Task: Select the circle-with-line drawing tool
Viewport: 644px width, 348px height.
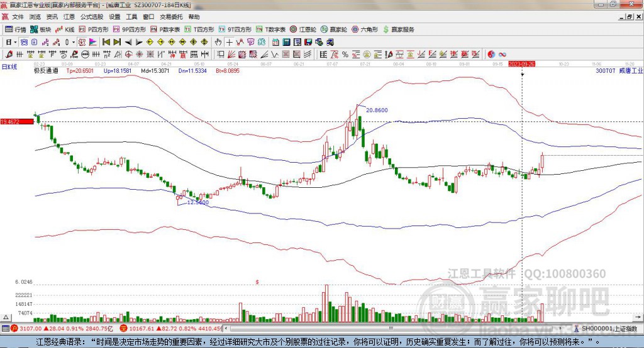Action: click(x=85, y=54)
